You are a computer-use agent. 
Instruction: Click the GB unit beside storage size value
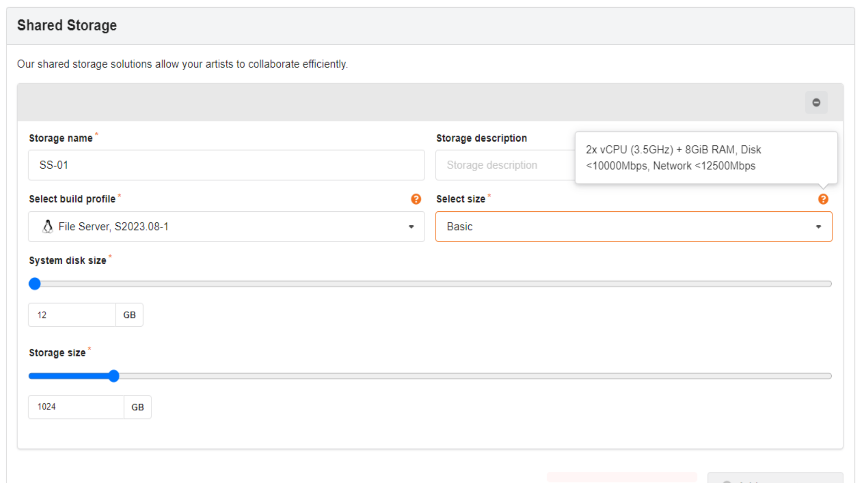[x=137, y=407]
